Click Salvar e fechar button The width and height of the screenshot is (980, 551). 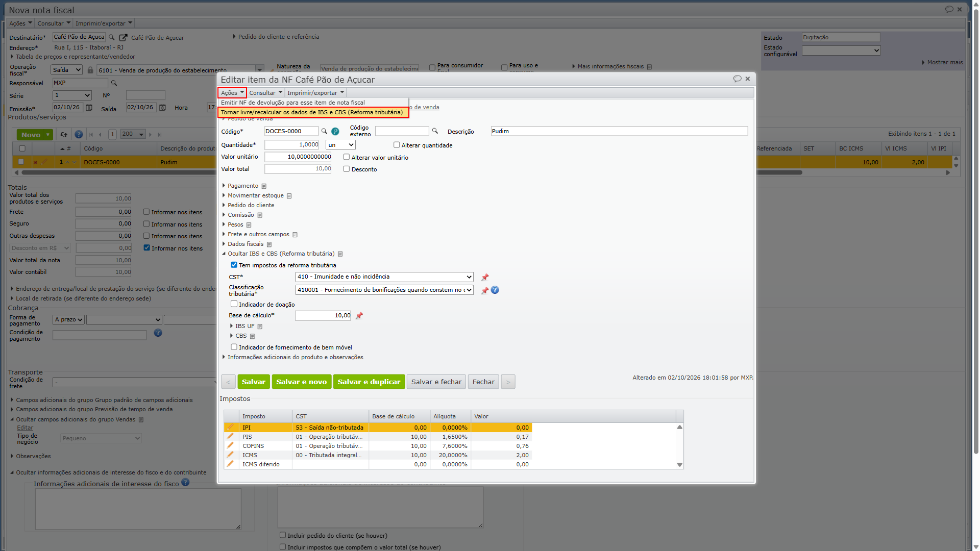click(436, 382)
